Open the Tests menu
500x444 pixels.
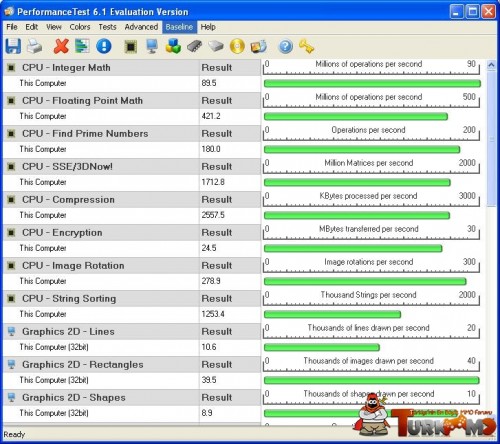coord(107,27)
